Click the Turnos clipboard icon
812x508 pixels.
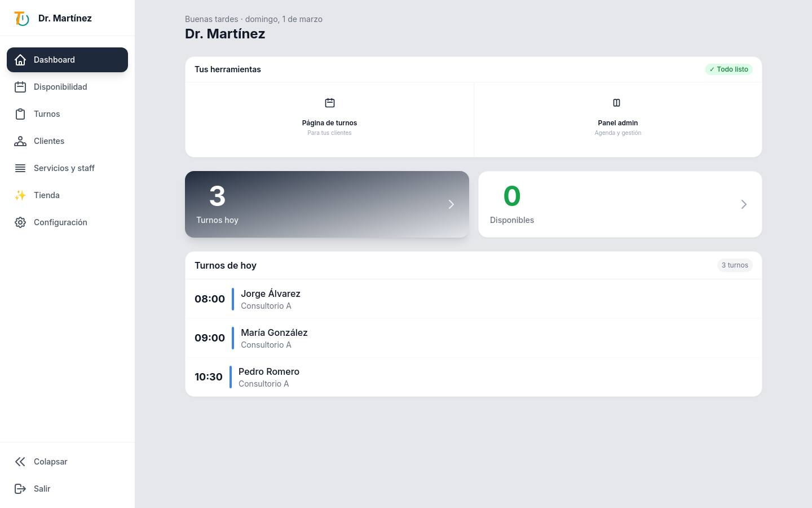pos(20,113)
